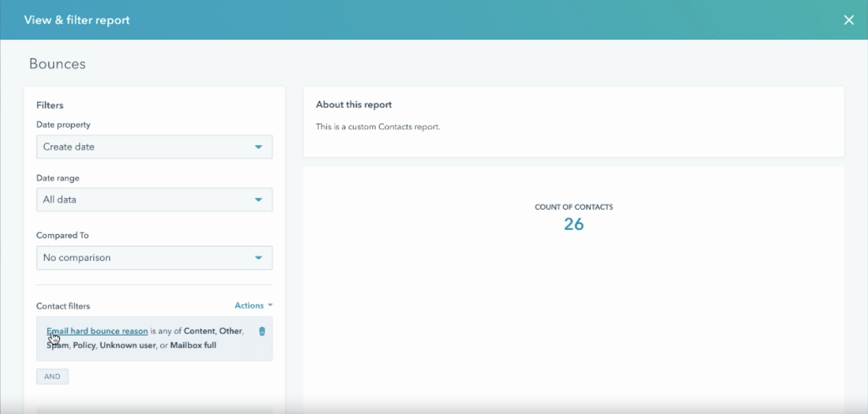Image resolution: width=868 pixels, height=414 pixels.
Task: Open the Email hard bounce reason filter
Action: (97, 331)
